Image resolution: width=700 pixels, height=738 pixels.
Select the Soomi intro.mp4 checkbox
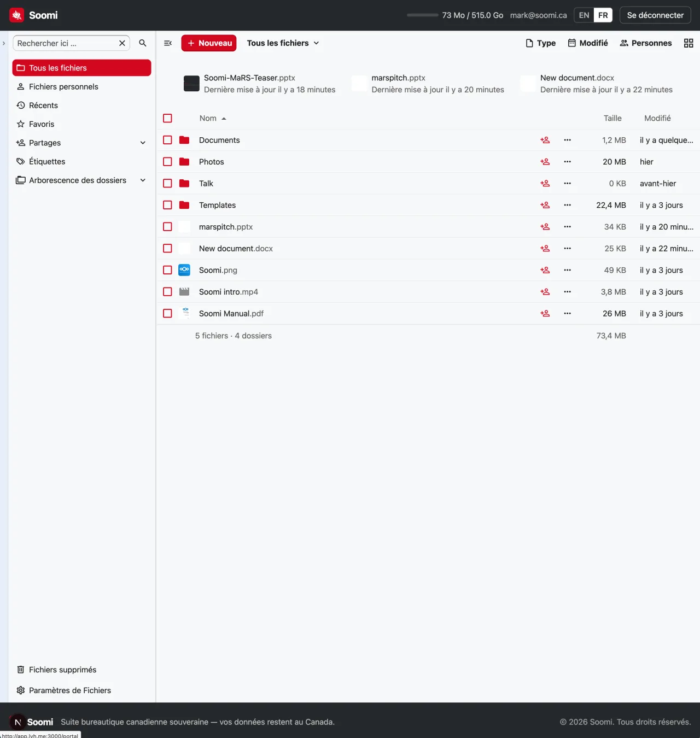pos(167,292)
